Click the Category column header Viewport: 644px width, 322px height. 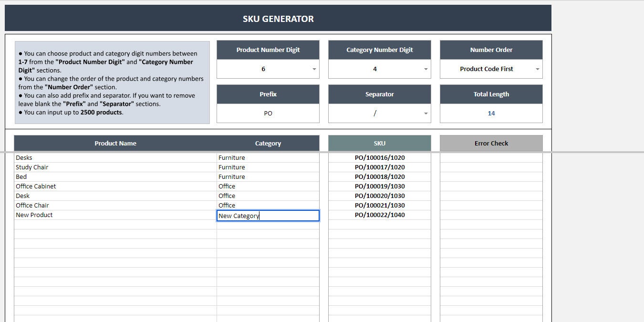click(268, 143)
